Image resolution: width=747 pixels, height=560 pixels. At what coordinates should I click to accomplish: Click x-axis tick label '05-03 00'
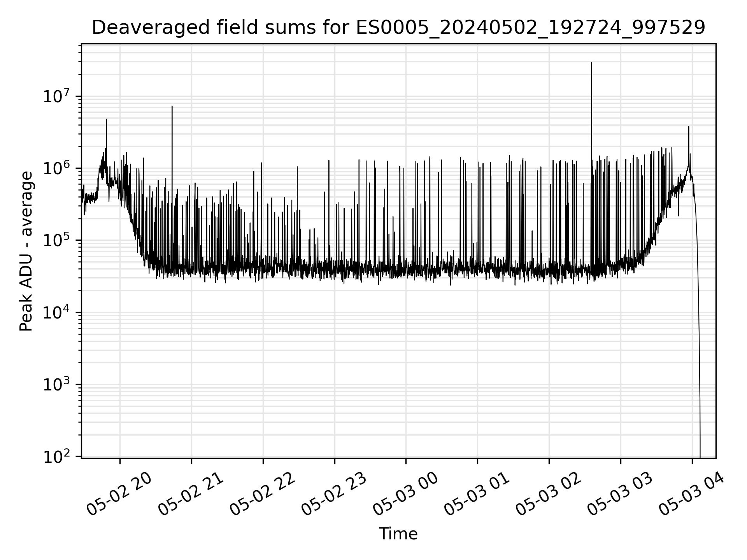[405, 494]
